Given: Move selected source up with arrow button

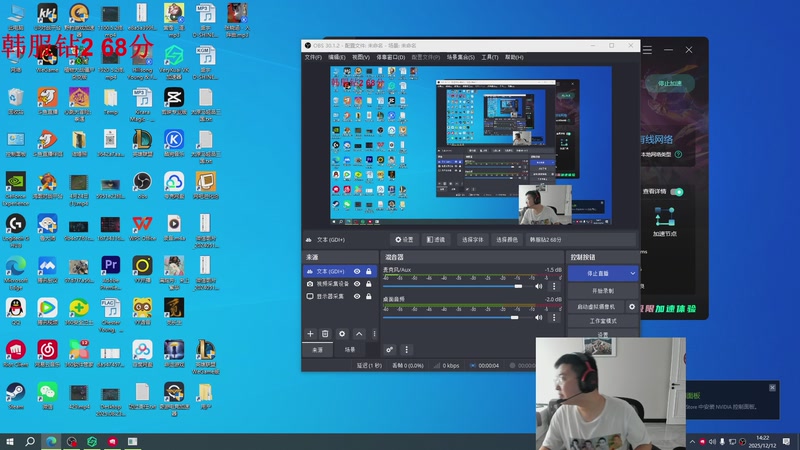Looking at the screenshot, I should coord(359,334).
